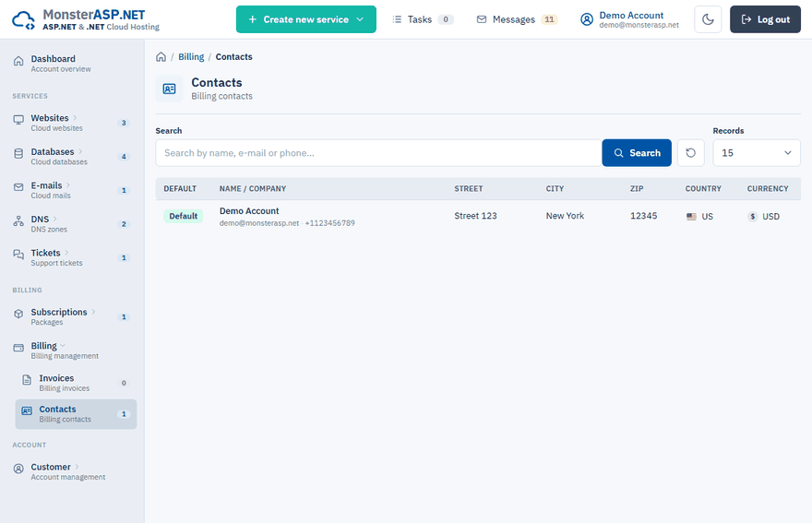The image size is (812, 523).
Task: Click the Log out button
Action: click(765, 19)
